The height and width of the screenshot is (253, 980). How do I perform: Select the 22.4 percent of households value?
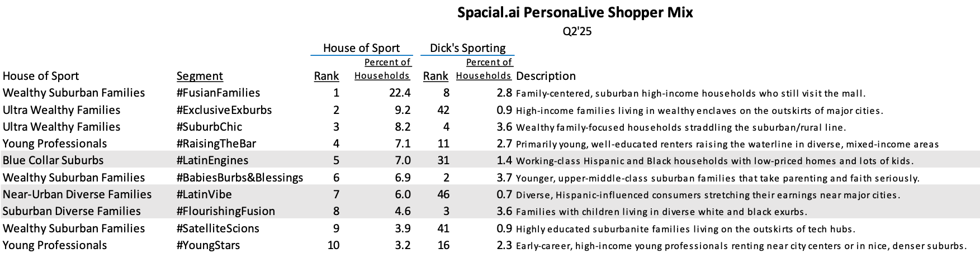[x=400, y=93]
